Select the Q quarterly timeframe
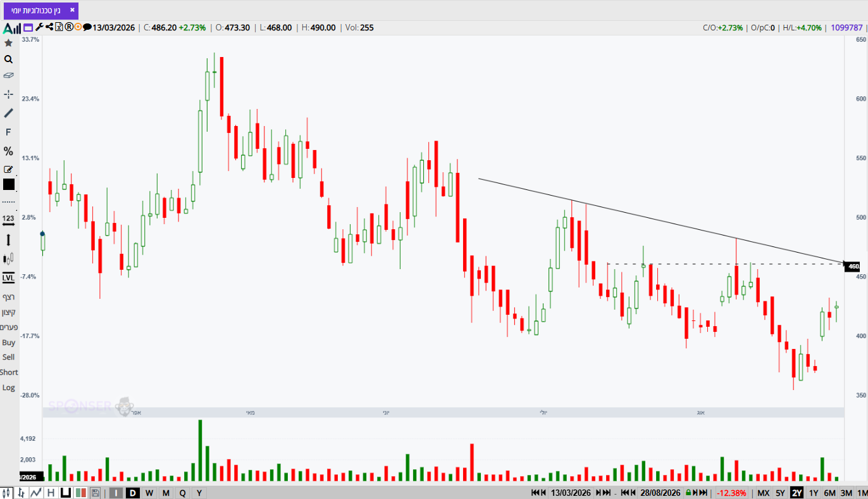868x499 pixels. (x=182, y=493)
